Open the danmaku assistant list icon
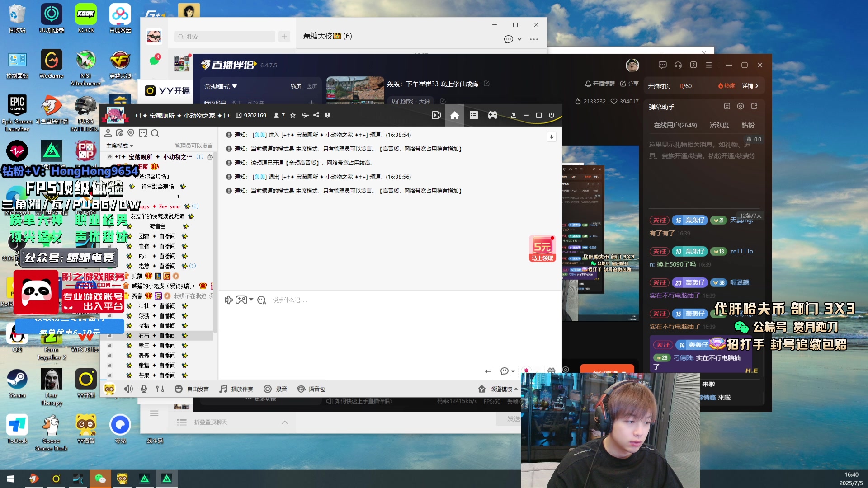 [x=727, y=106]
